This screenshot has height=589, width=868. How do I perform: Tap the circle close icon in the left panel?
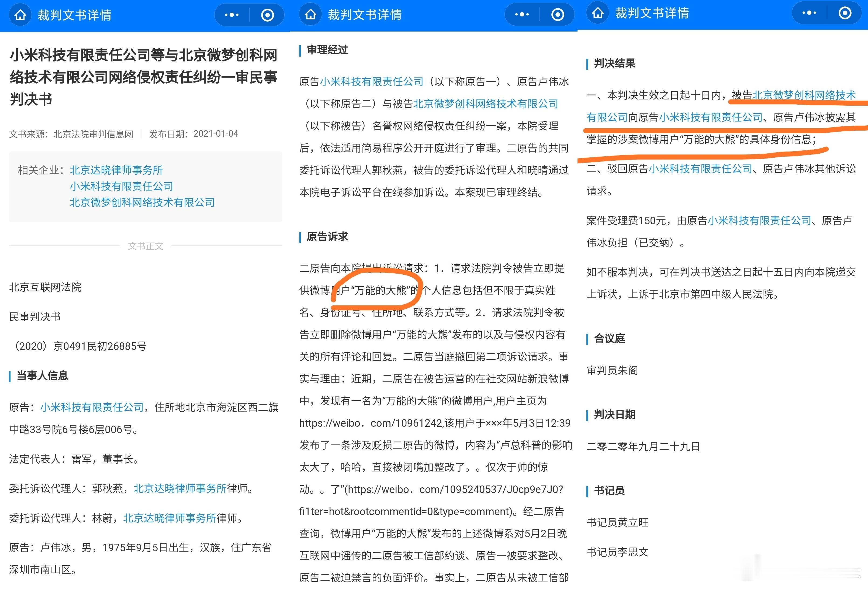[267, 15]
